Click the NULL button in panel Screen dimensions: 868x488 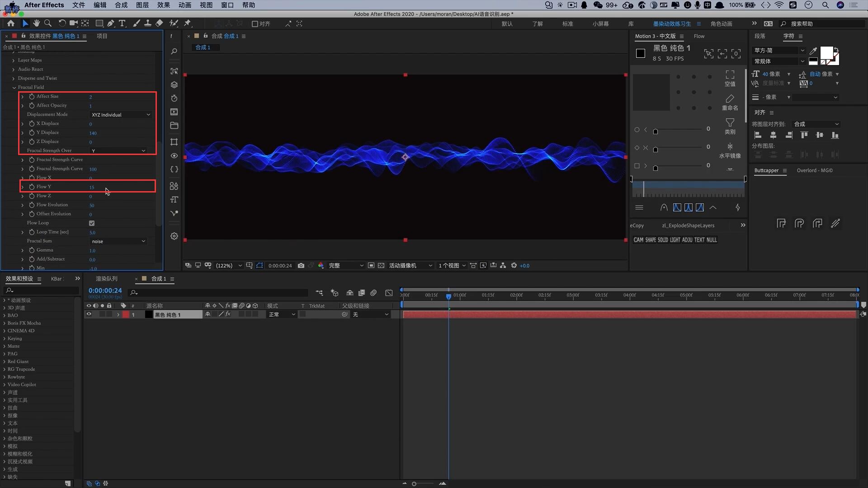point(712,240)
